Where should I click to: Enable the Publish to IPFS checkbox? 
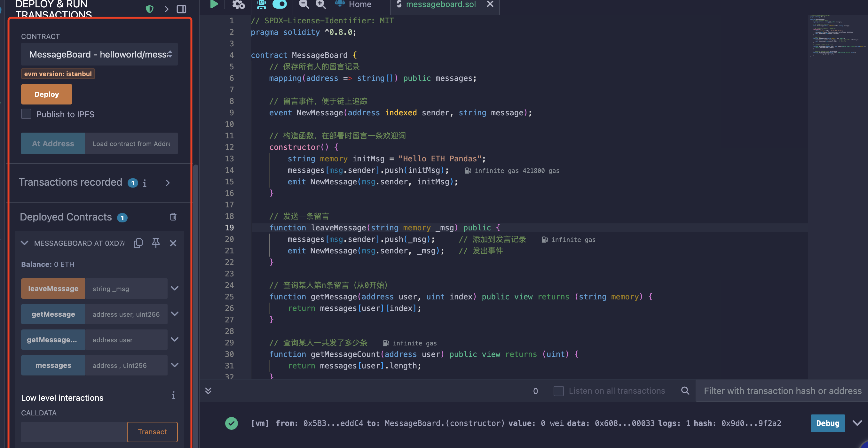[26, 114]
